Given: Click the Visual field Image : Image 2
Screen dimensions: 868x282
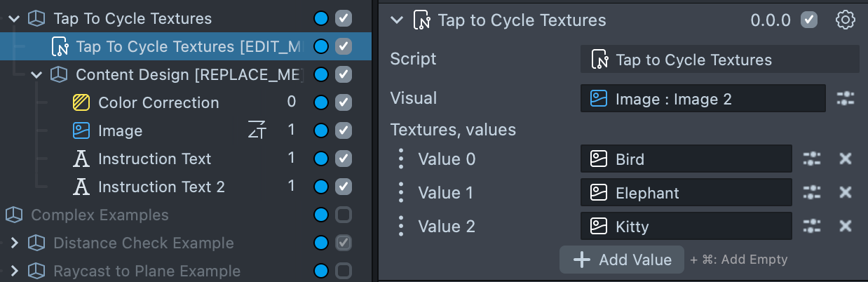Looking at the screenshot, I should pyautogui.click(x=703, y=99).
